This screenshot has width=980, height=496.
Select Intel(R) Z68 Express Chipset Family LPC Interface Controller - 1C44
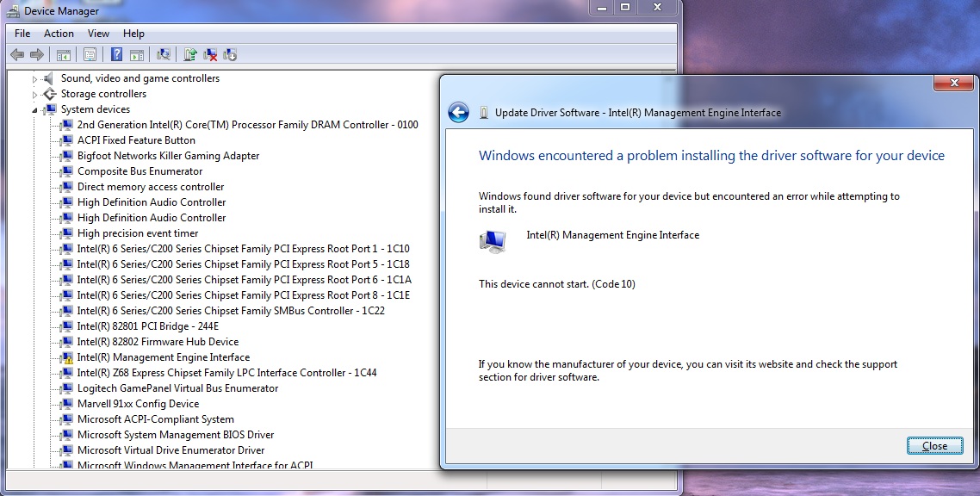(226, 373)
